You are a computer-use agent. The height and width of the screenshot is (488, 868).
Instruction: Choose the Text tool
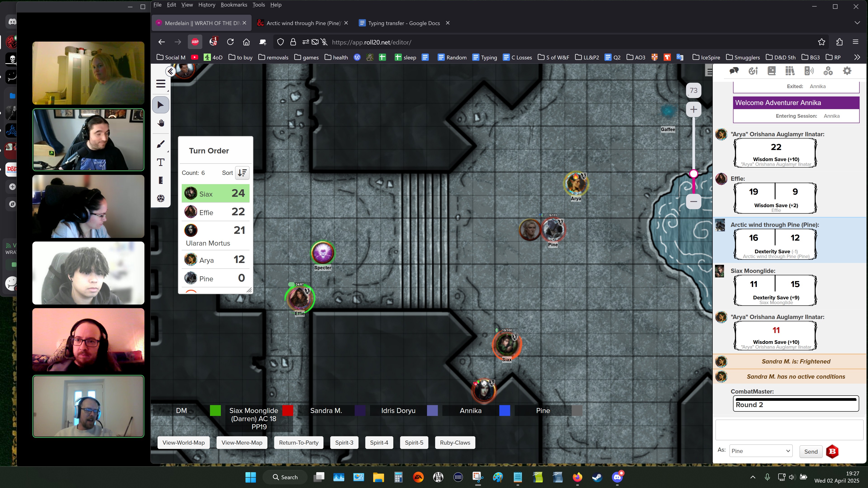click(x=161, y=162)
